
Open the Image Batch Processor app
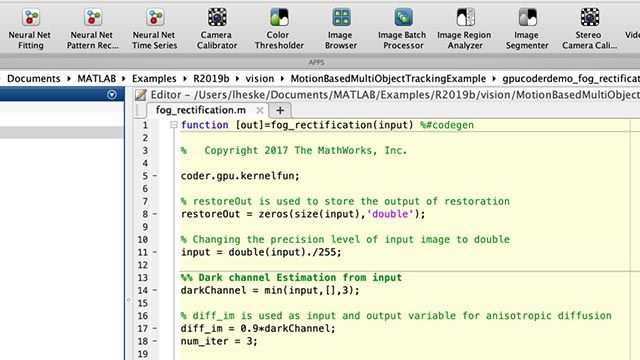[x=402, y=29]
